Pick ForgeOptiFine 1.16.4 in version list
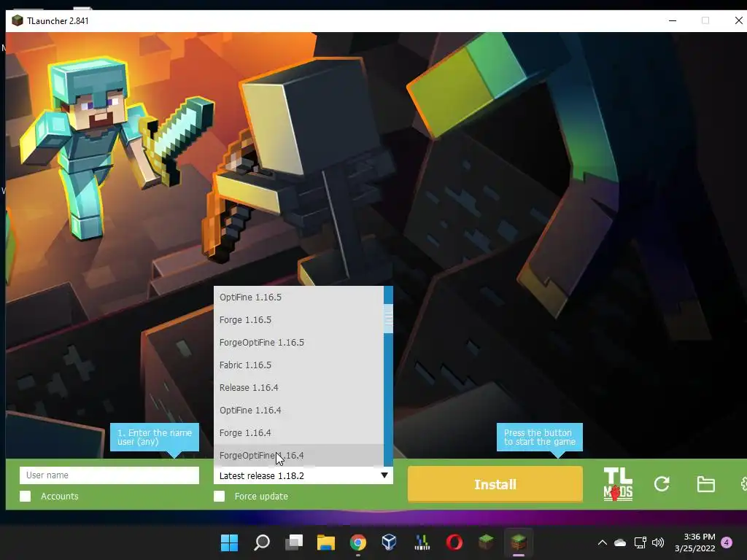This screenshot has width=747, height=560. click(x=298, y=455)
